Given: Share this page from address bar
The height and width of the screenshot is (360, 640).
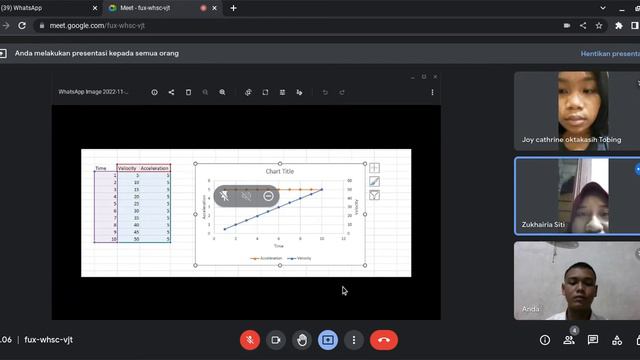Looking at the screenshot, I should click(583, 25).
